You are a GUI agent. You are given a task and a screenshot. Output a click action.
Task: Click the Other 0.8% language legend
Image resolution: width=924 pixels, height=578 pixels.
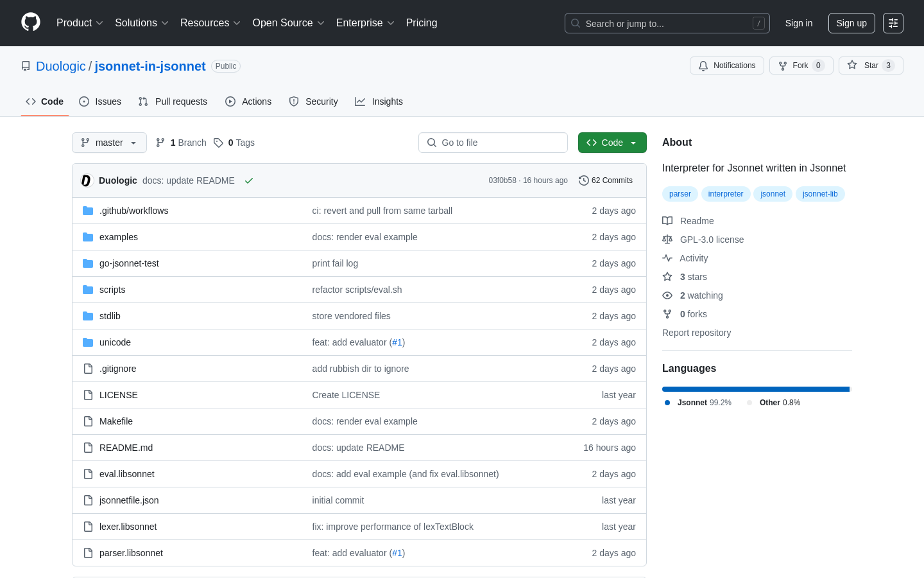(x=773, y=403)
